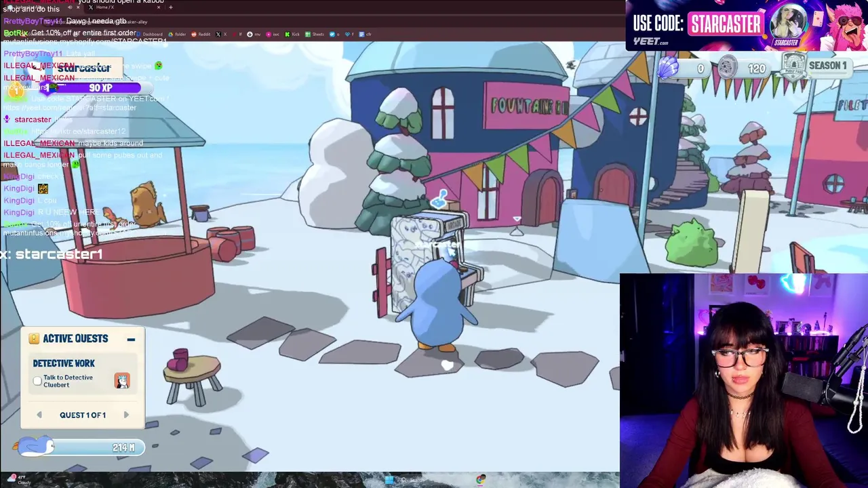Click the Detective Work quest title

[x=64, y=363]
